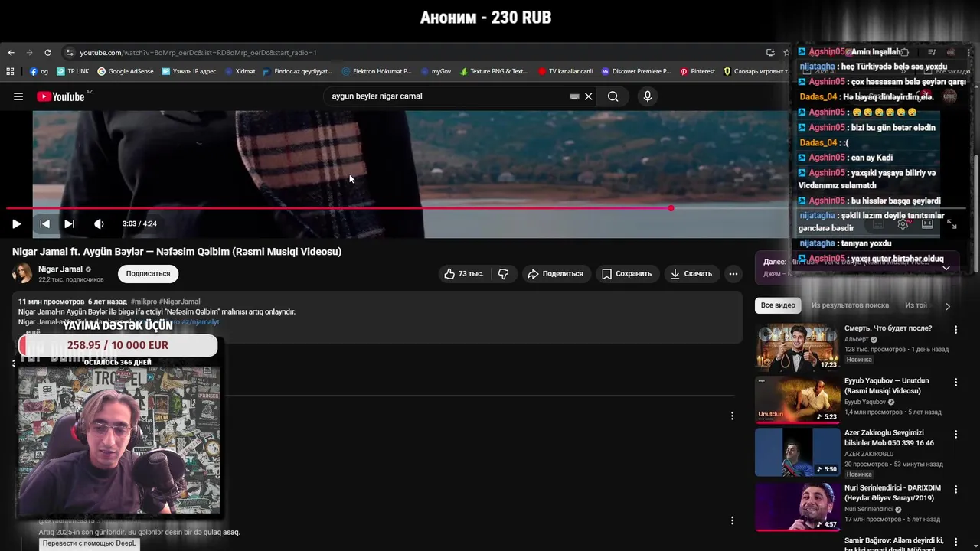Open the YouTube guide hamburger menu
980x551 pixels.
click(18, 96)
